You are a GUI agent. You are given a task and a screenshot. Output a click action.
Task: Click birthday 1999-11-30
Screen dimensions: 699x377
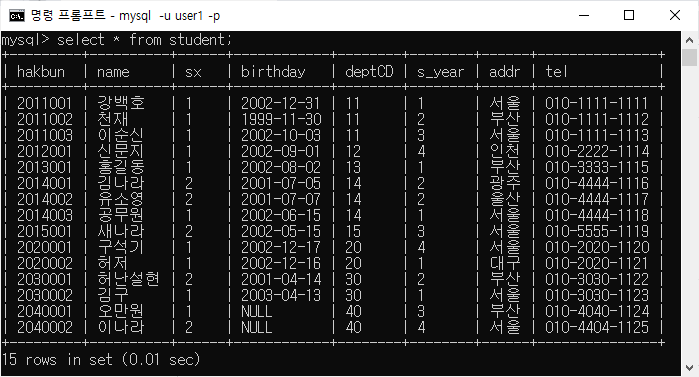tap(281, 119)
